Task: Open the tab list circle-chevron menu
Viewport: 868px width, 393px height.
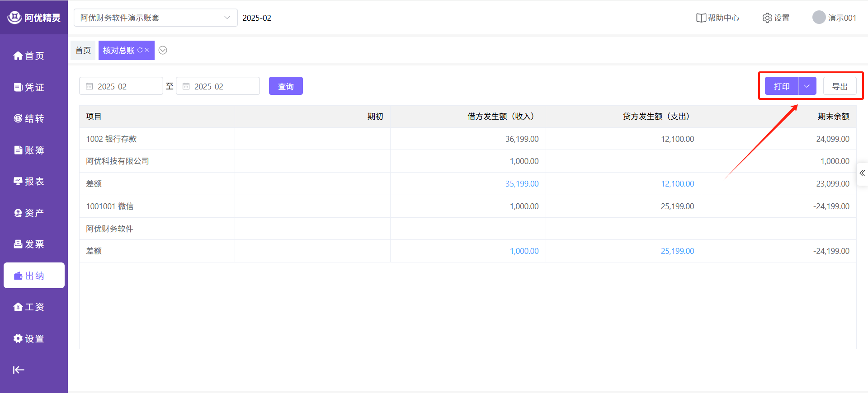Action: tap(163, 50)
